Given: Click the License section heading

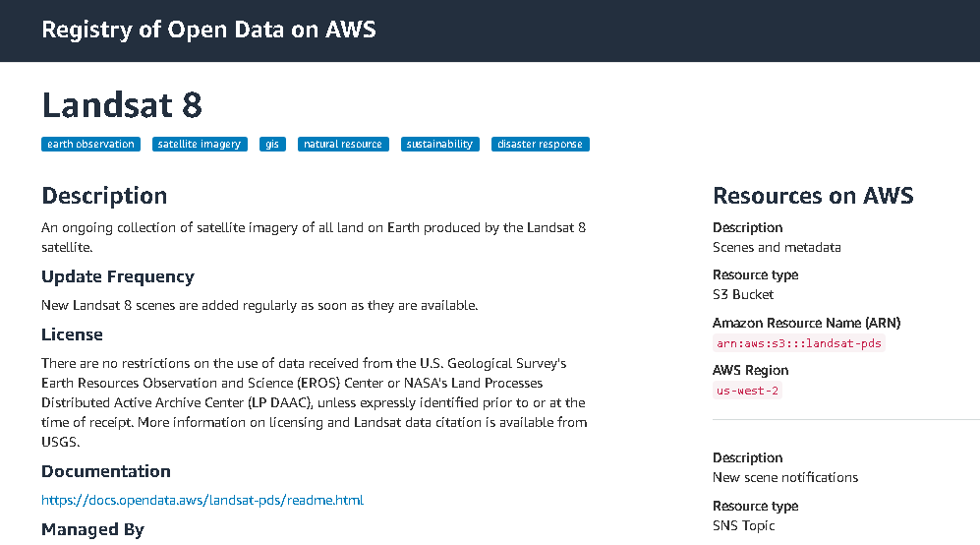Looking at the screenshot, I should (72, 334).
